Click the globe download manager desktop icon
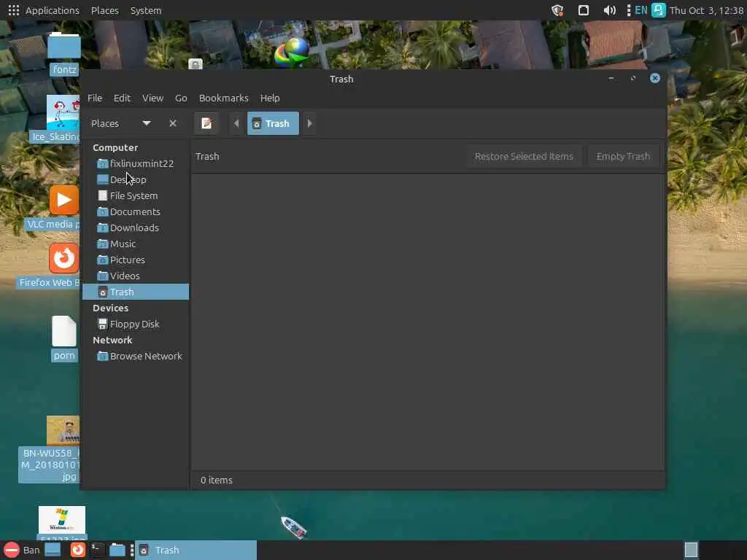Screen dimensions: 747x560 click(292, 52)
